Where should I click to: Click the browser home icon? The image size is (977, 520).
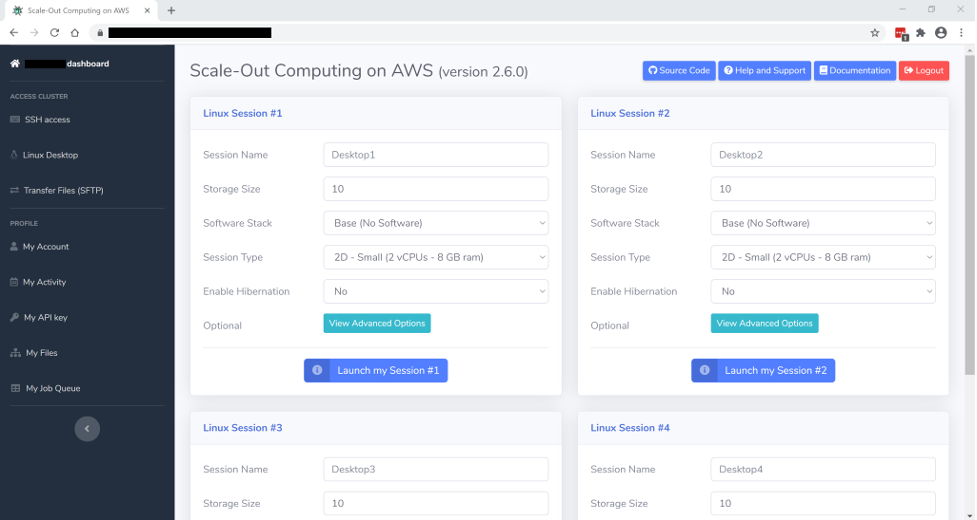(75, 32)
